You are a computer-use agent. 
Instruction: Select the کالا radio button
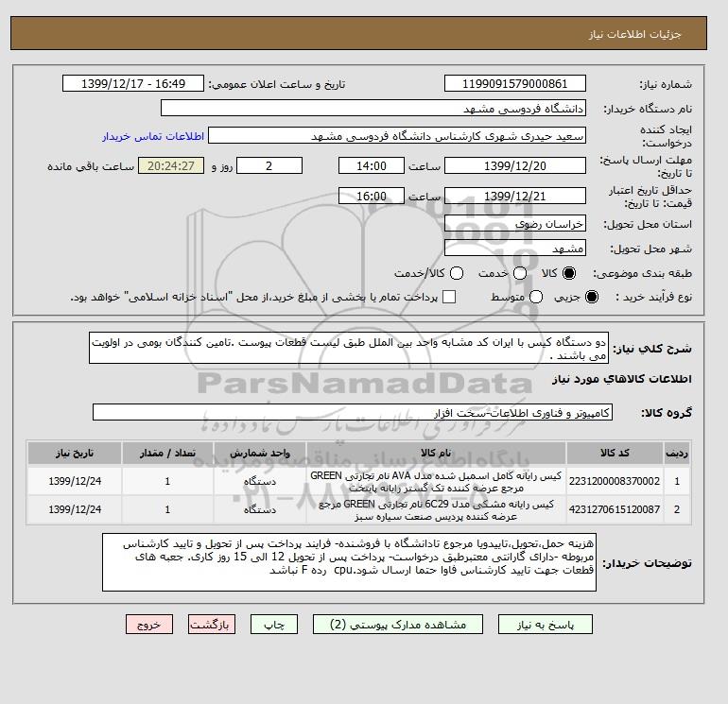(569, 273)
